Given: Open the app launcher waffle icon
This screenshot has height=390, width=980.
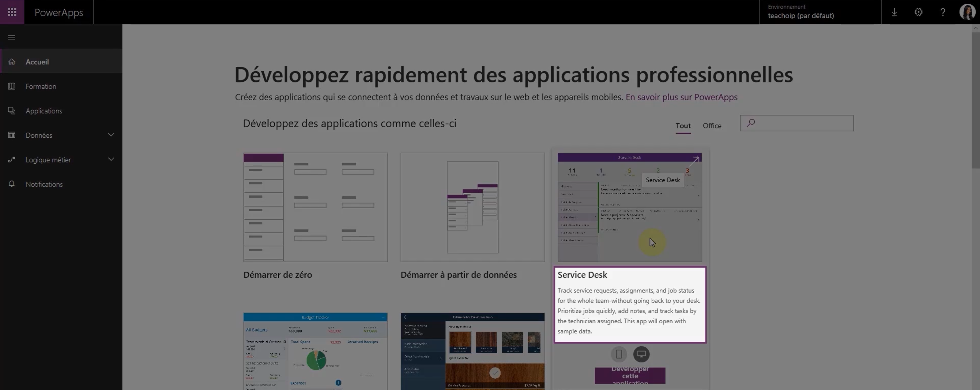Looking at the screenshot, I should pos(12,12).
